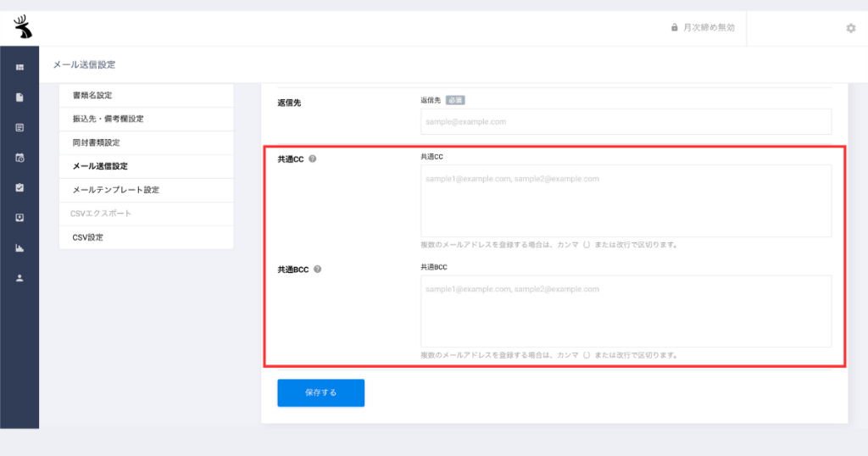Screen dimensions: 868x456
Task: Open メールテンプレート設定 menu item
Action: 146,190
